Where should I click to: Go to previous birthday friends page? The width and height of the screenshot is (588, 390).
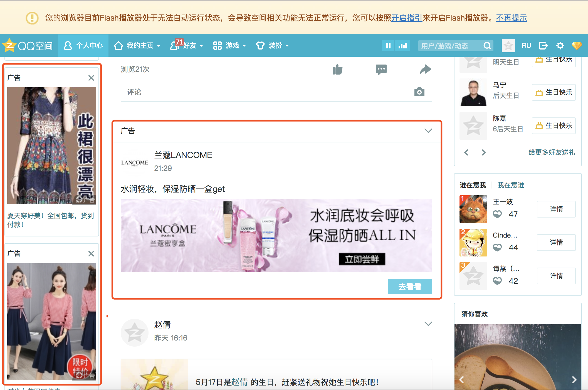pyautogui.click(x=466, y=152)
